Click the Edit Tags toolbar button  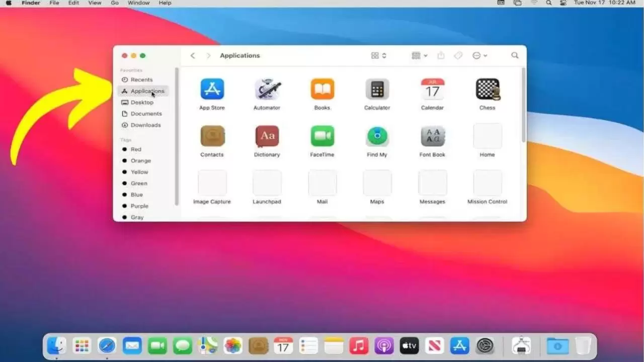click(x=458, y=56)
